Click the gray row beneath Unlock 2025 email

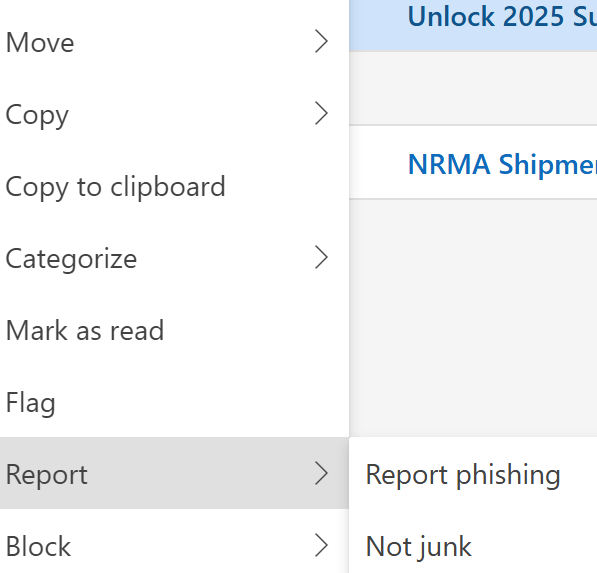click(473, 88)
